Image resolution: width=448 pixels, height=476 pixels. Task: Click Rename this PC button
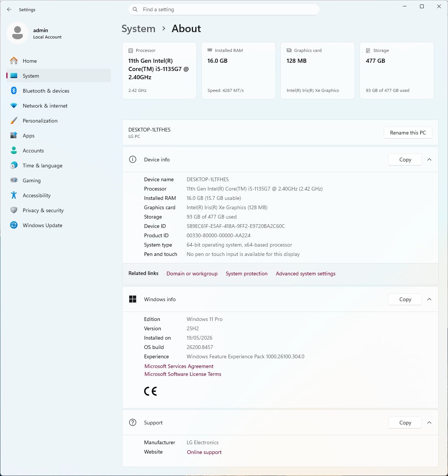408,133
